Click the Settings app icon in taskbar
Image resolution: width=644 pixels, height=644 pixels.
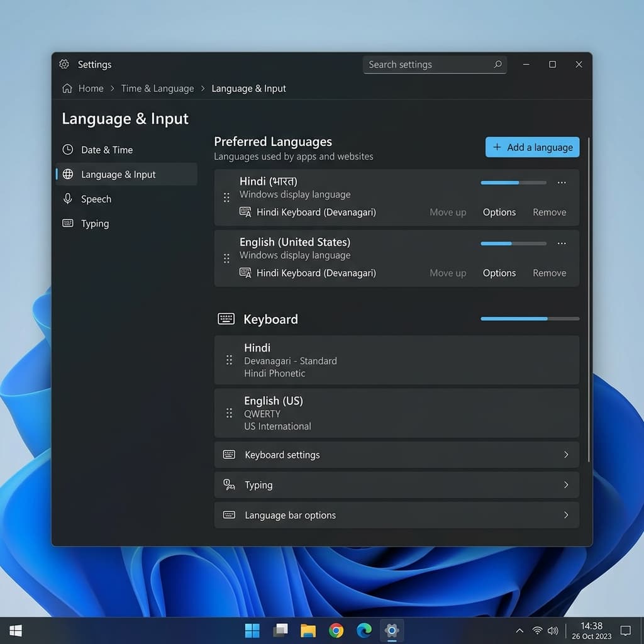tap(392, 630)
